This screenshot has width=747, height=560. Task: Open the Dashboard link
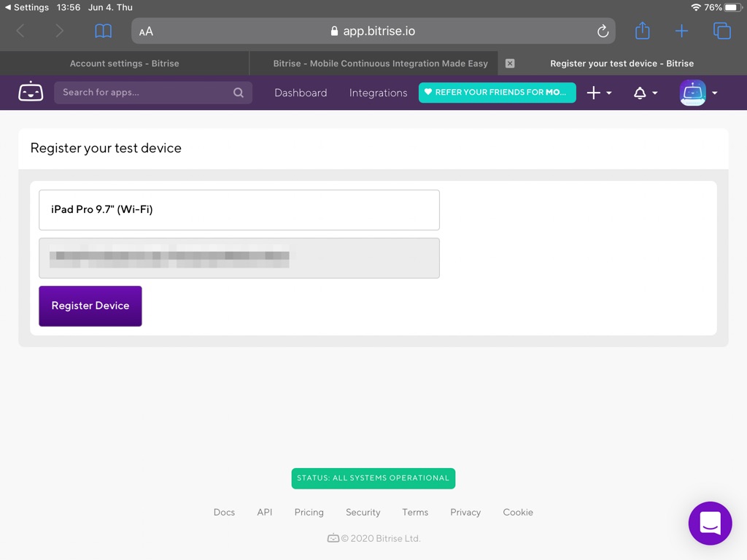301,93
